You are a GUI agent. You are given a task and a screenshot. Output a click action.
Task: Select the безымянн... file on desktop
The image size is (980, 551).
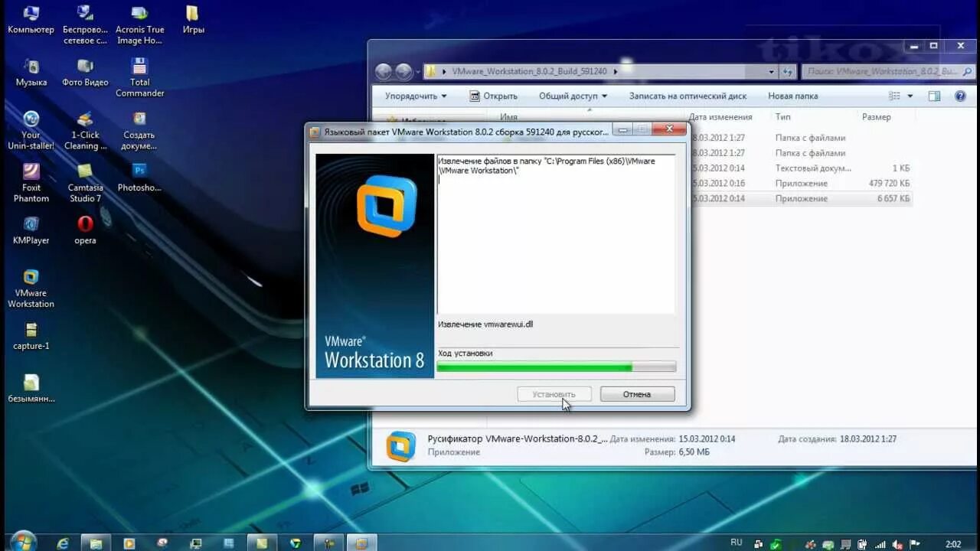coord(31,389)
